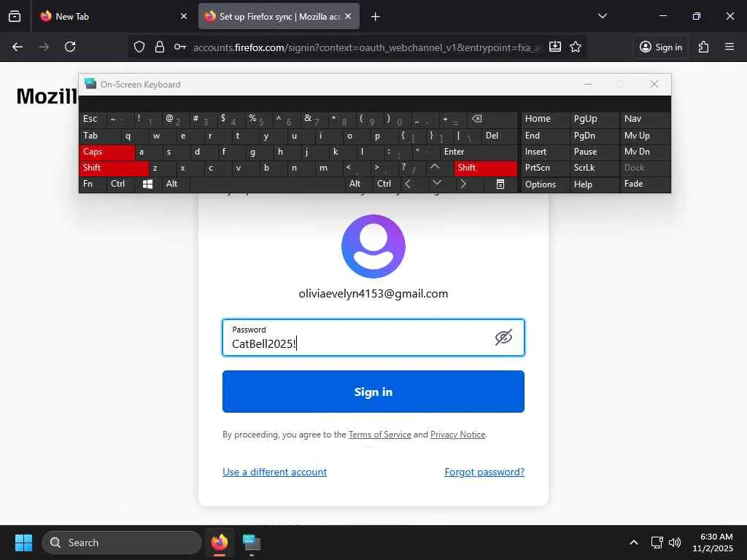Toggle the Fn key on keyboard
Screen dimensions: 747x560
click(93, 184)
